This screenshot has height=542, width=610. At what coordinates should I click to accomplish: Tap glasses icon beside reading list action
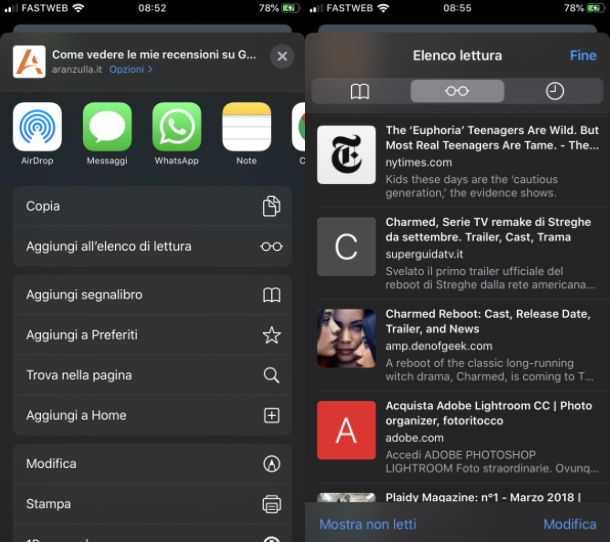[x=272, y=247]
